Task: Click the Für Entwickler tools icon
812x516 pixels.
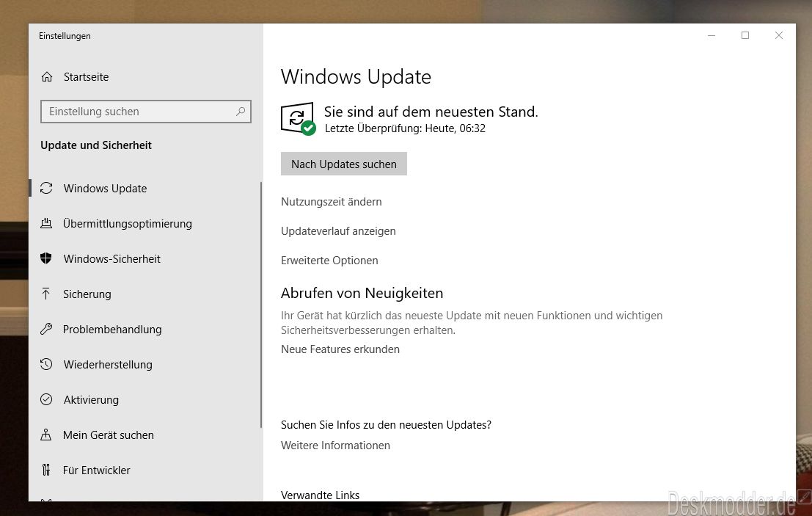Action: coord(46,470)
